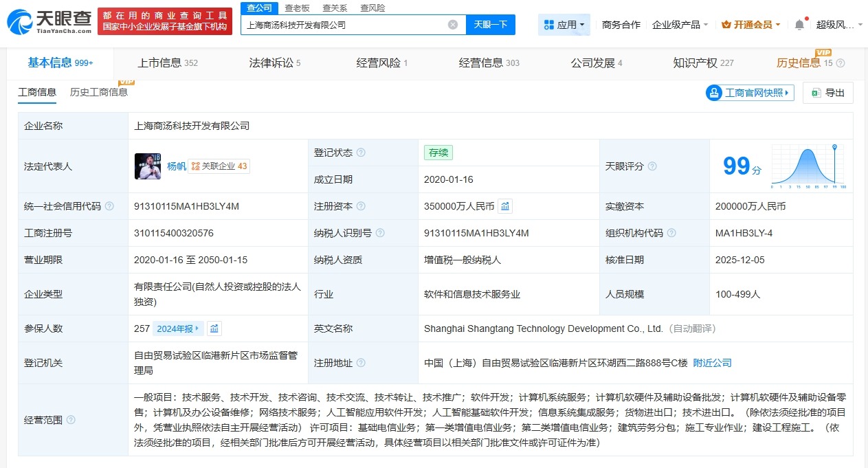
Task: Open the 历史工商信息 tab
Action: point(98,91)
